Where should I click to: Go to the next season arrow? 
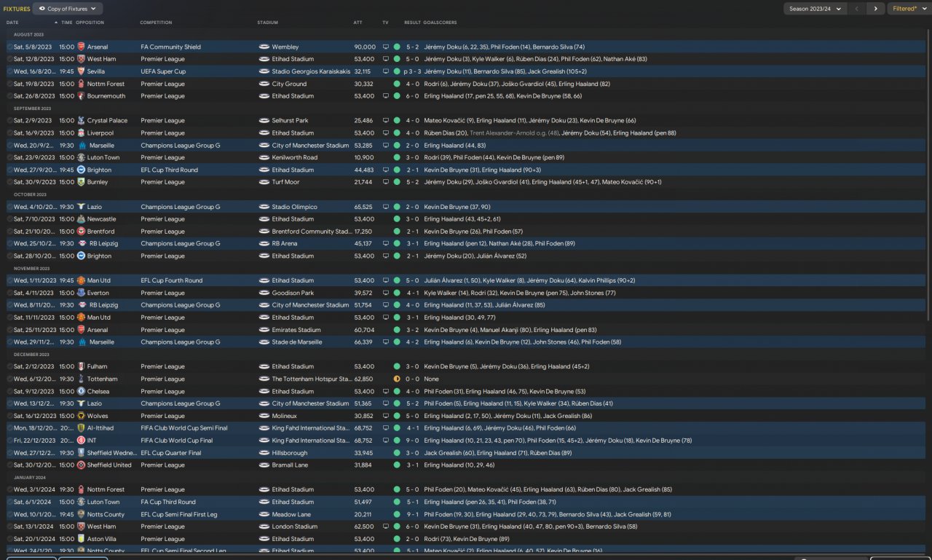point(875,9)
